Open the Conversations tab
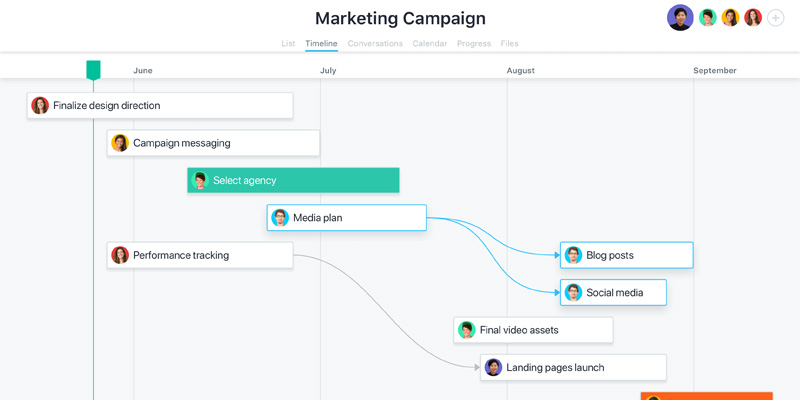 (375, 44)
